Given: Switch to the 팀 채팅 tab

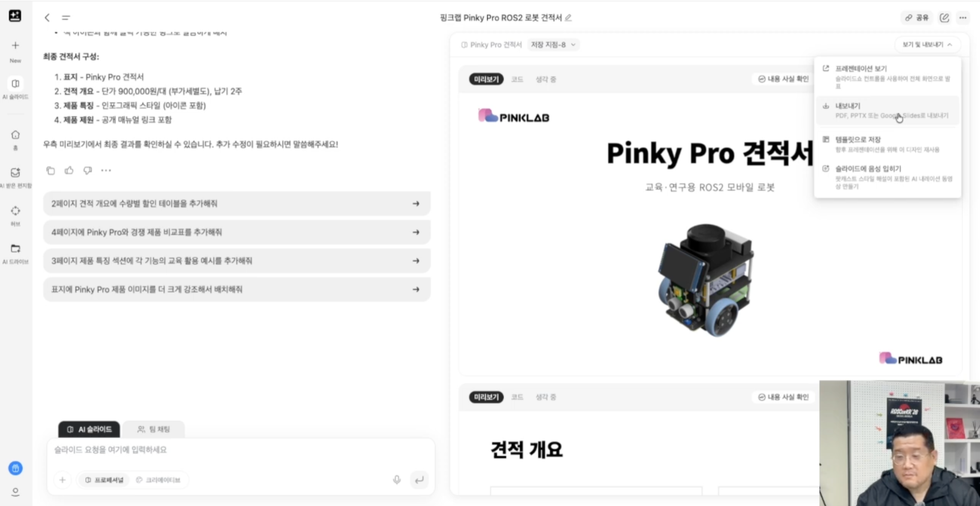Looking at the screenshot, I should 154,429.
